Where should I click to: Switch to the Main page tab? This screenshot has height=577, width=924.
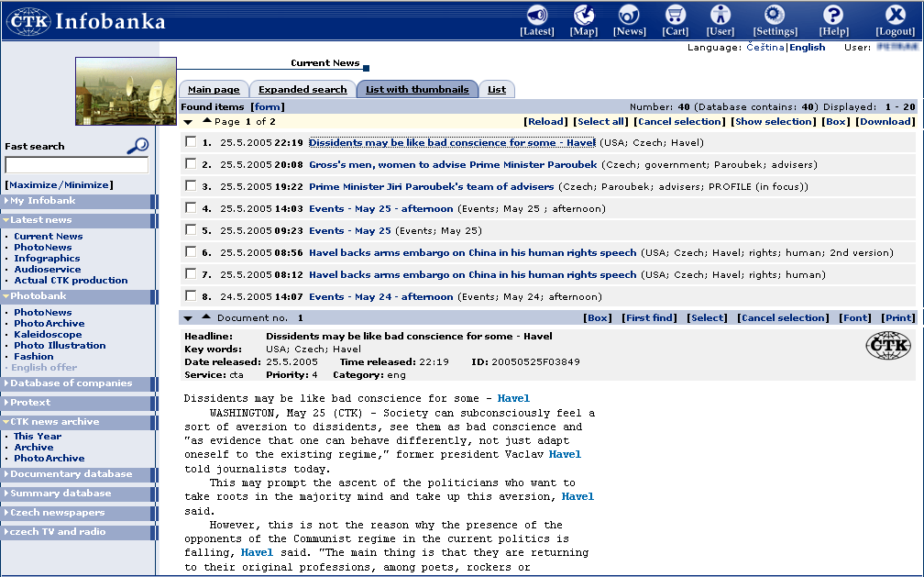pos(214,90)
